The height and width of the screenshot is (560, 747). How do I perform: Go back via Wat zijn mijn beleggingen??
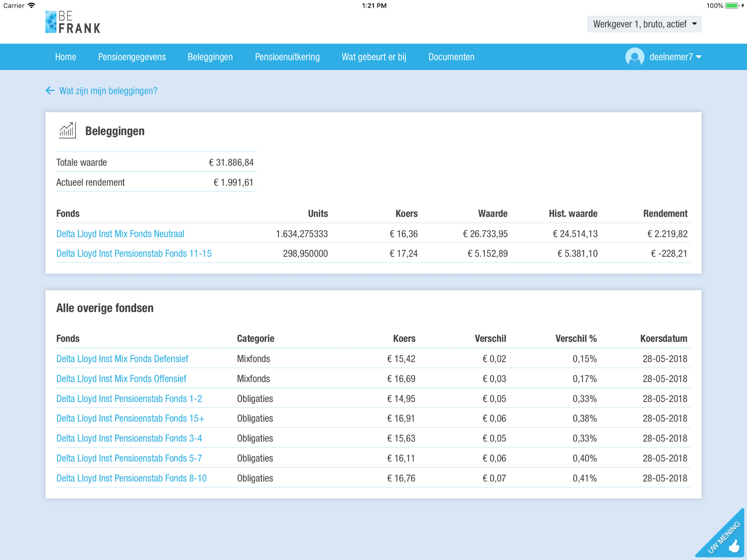pyautogui.click(x=108, y=91)
